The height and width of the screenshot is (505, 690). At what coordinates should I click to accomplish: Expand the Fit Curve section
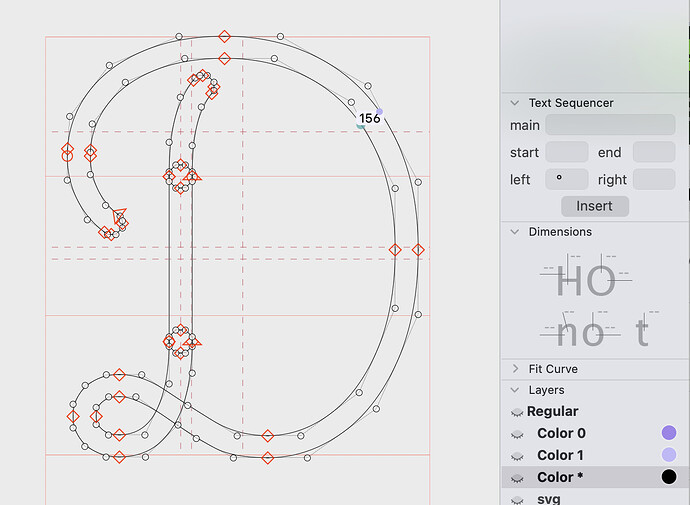515,369
